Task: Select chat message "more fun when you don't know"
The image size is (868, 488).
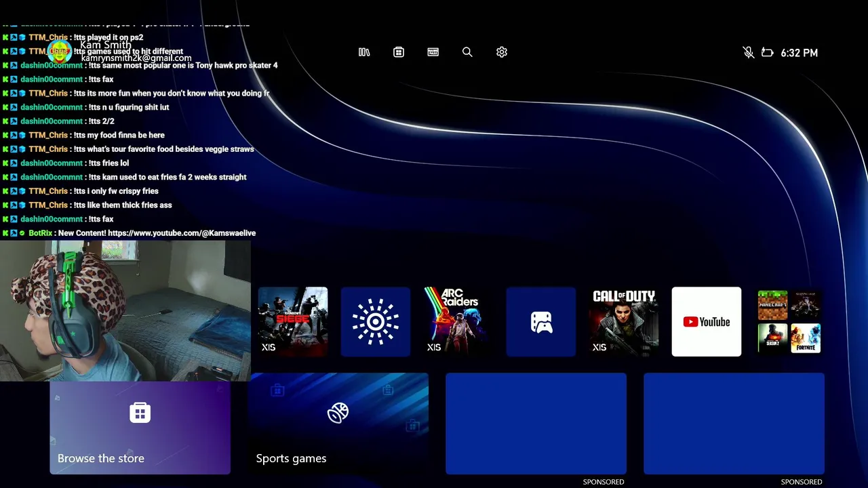Action: (172, 94)
